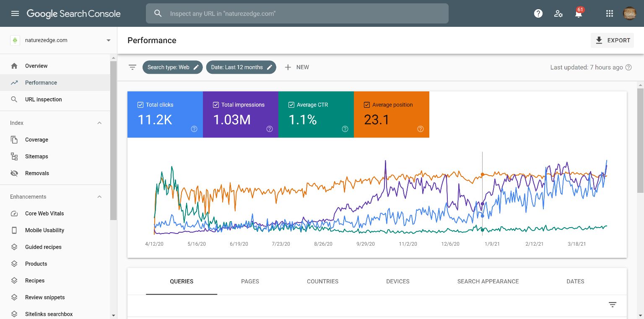This screenshot has height=319, width=644.
Task: Open Coverage report in sidebar
Action: click(x=55, y=140)
